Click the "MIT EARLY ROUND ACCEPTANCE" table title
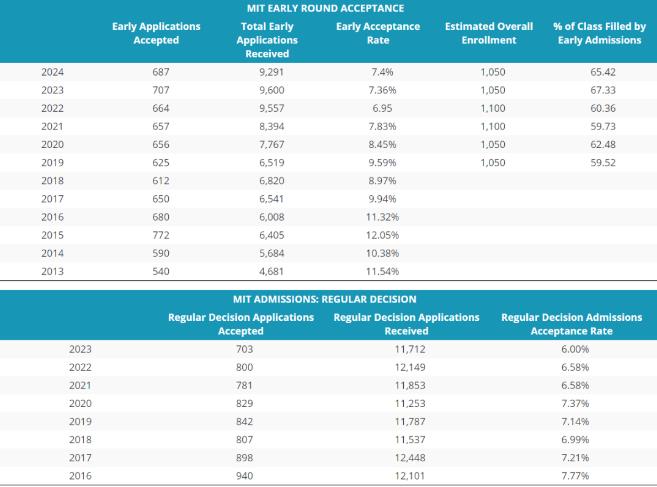Image resolution: width=657 pixels, height=487 pixels. (x=325, y=8)
